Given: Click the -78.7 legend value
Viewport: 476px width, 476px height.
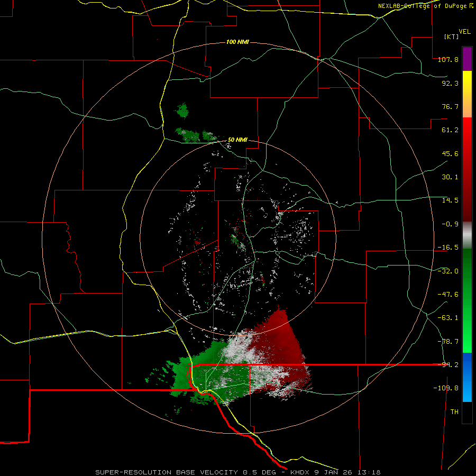Looking at the screenshot, I should 448,342.
